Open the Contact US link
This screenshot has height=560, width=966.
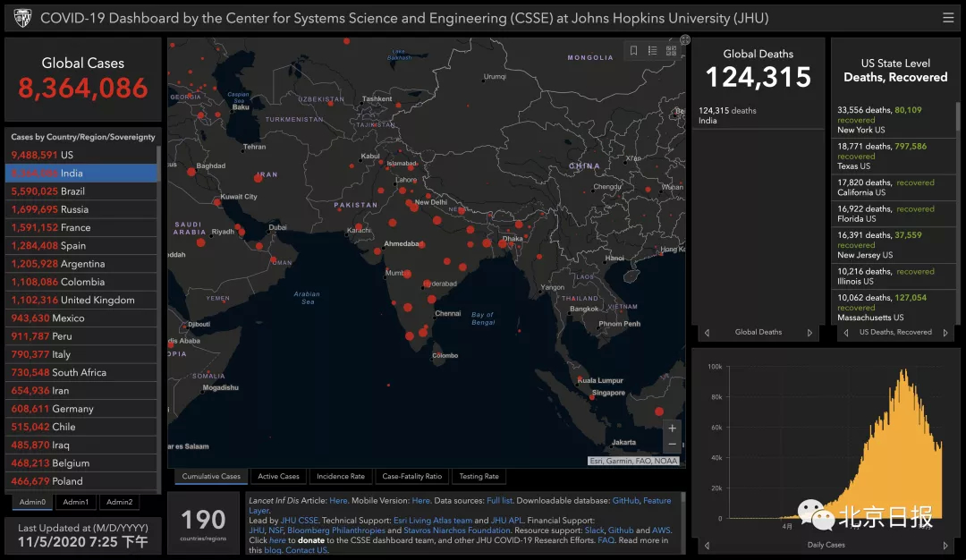[x=306, y=550]
